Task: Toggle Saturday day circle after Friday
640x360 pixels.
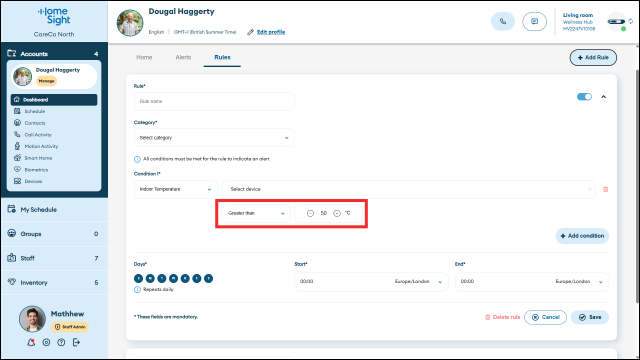Action: [208, 278]
